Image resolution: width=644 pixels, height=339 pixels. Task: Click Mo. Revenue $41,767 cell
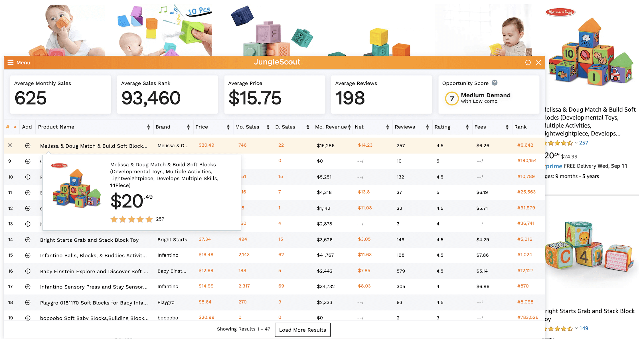325,255
